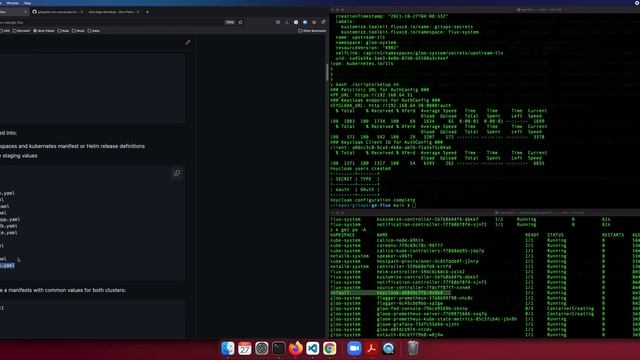This screenshot has height=360, width=640.
Task: Click the lower terminal window title bar
Action: point(485,213)
